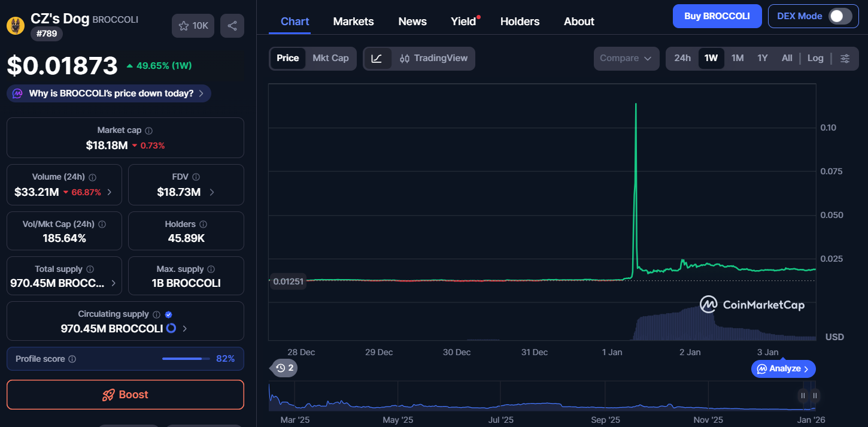Image resolution: width=868 pixels, height=427 pixels.
Task: Click the Total supply info icon
Action: pyautogui.click(x=90, y=269)
